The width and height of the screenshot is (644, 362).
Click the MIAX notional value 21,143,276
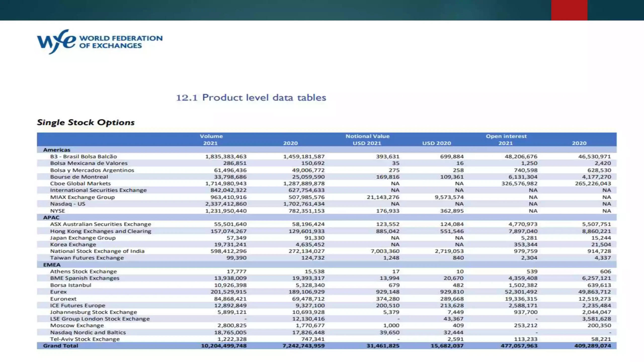(383, 197)
